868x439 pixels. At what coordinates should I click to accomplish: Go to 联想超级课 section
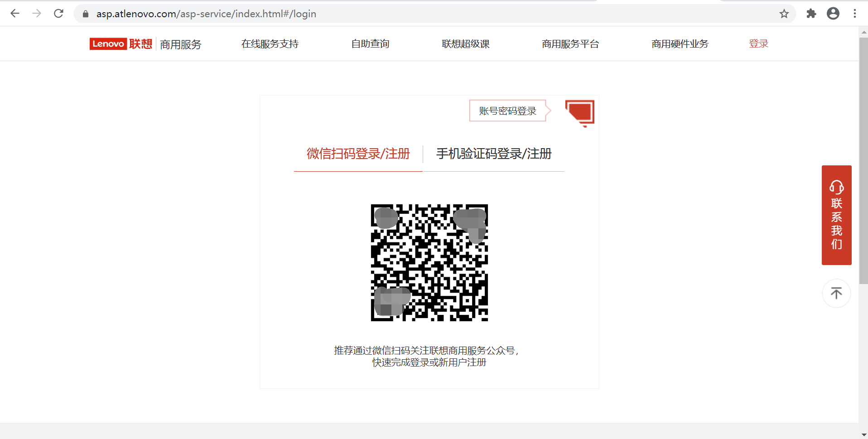tap(465, 44)
